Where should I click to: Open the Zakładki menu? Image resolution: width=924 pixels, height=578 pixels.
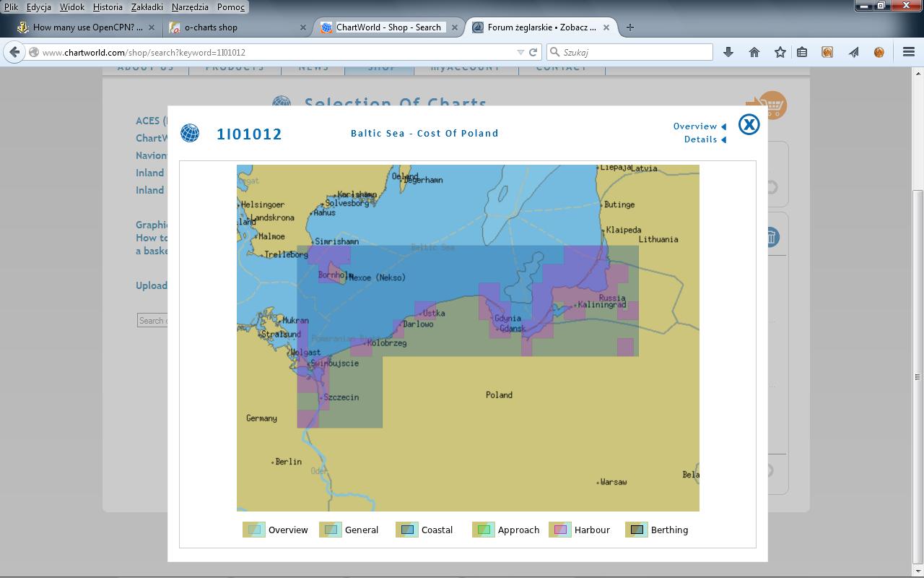pos(148,7)
